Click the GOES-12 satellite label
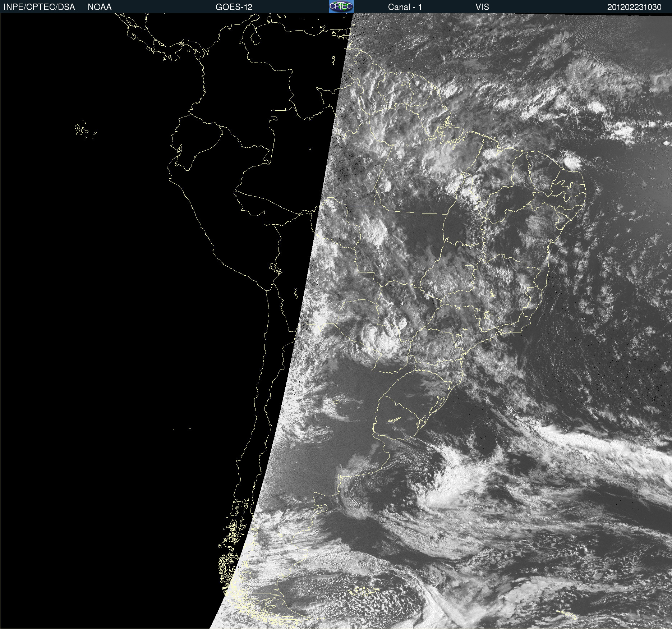Image resolution: width=672 pixels, height=629 pixels. pyautogui.click(x=234, y=7)
